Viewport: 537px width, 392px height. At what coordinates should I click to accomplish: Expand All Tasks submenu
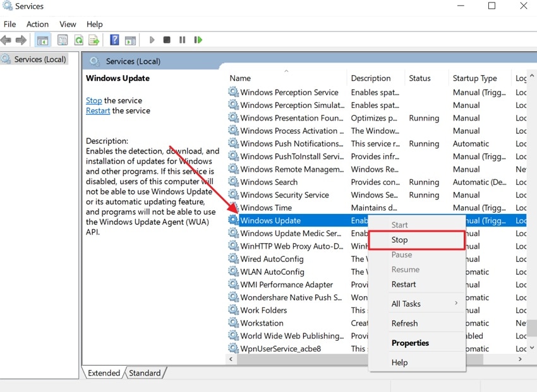417,304
